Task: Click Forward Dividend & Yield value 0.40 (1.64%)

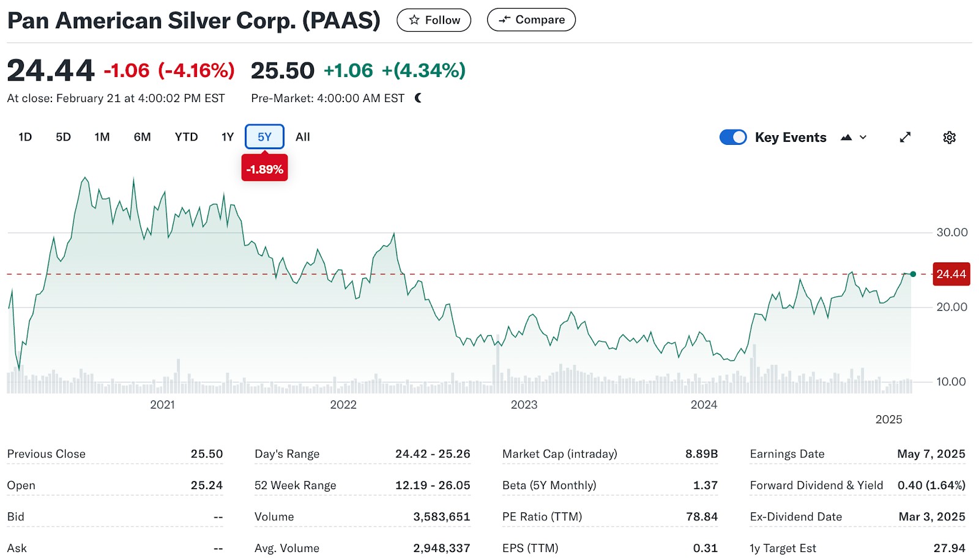Action: click(x=931, y=485)
